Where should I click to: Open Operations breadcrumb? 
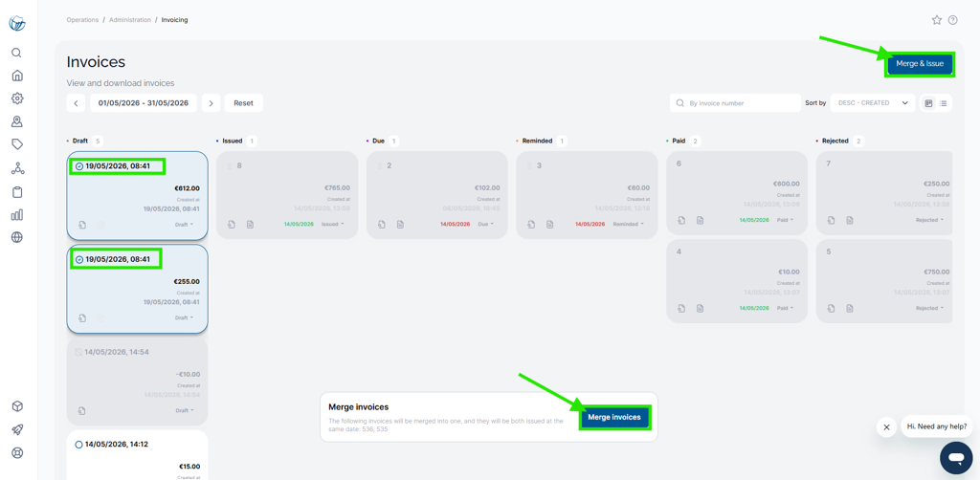click(x=82, y=20)
